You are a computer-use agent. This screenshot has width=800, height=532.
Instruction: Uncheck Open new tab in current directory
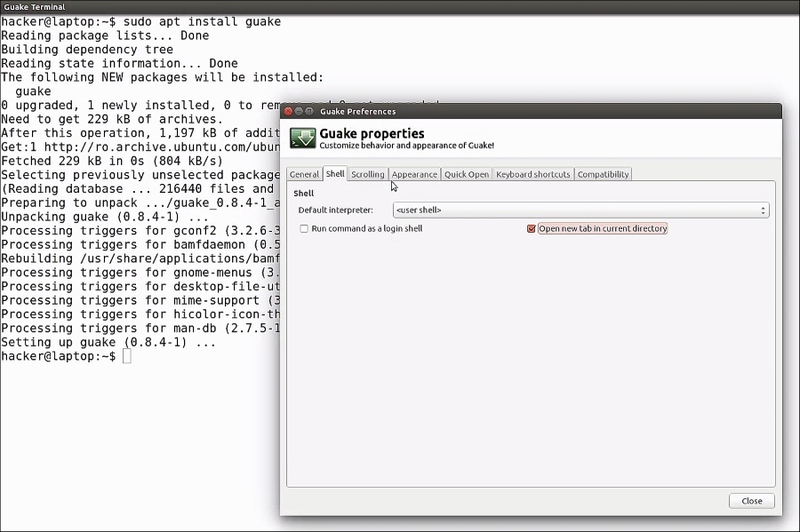coord(532,229)
